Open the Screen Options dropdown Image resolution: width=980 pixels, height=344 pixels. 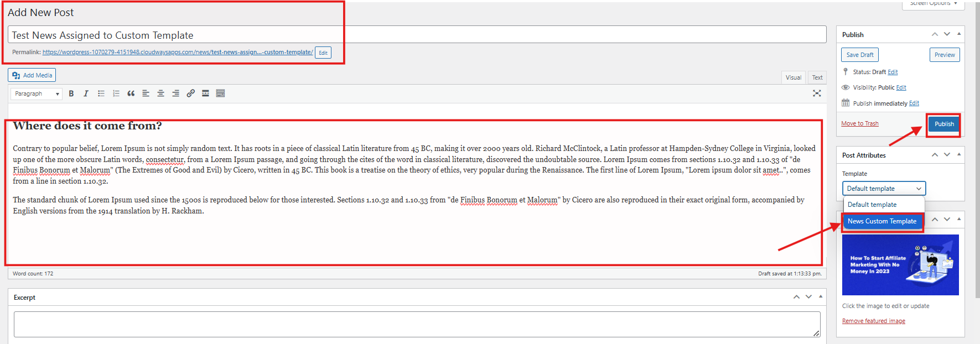[934, 4]
